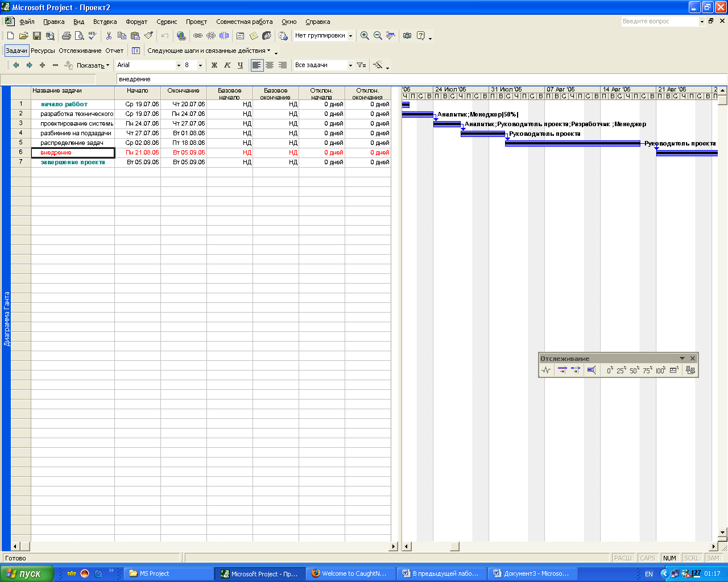
Task: Expand the 'Показать' outline dropdown
Action: 93,65
